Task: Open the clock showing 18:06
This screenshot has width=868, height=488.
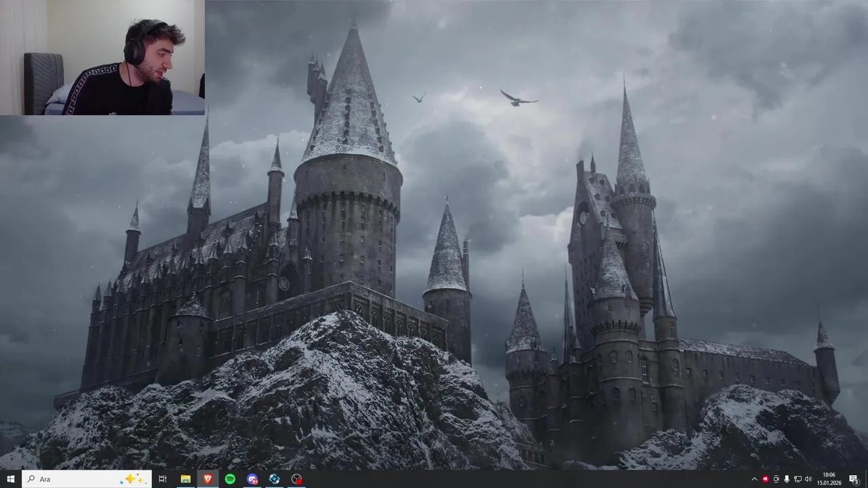Action: point(829,479)
